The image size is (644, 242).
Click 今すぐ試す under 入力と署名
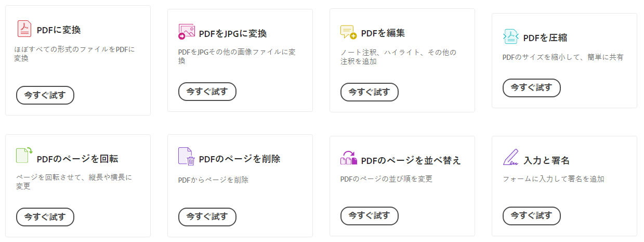point(532,215)
